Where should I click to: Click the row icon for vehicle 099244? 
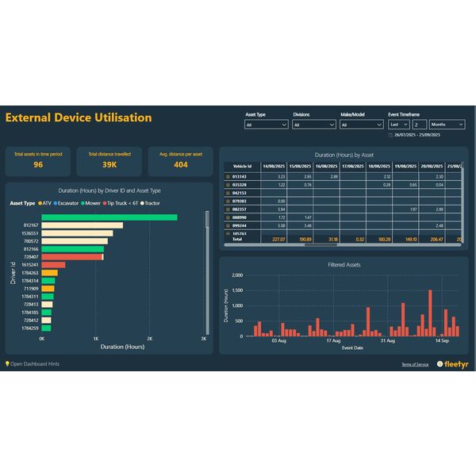pos(228,226)
